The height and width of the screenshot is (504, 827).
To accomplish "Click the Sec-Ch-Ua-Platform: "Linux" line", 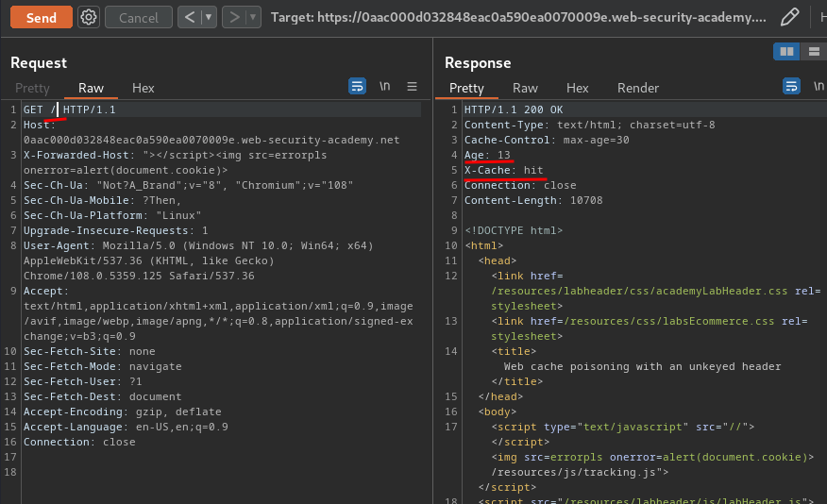I will [112, 215].
